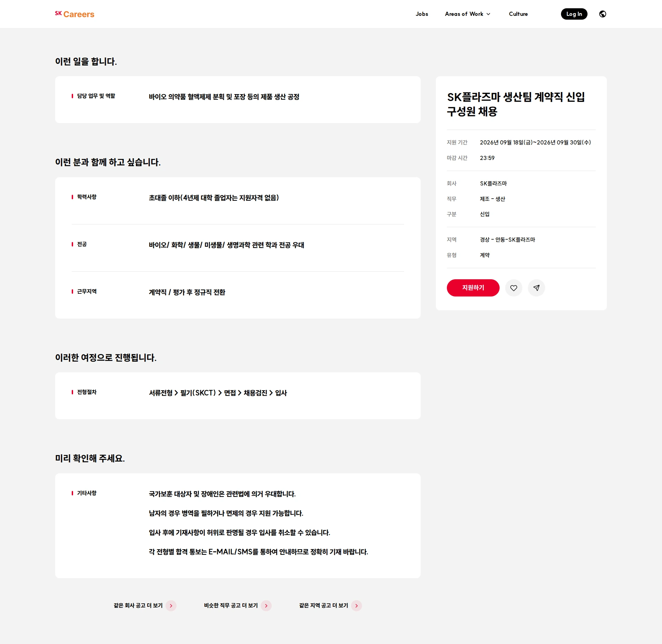Click arrow next to 비슷한 직무 공고 더 보기

266,606
